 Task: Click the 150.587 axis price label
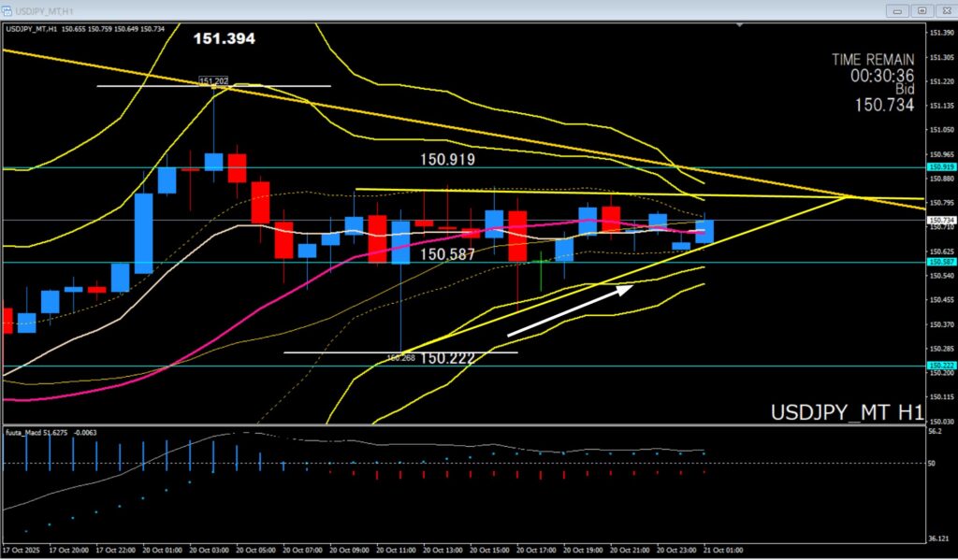pos(940,263)
